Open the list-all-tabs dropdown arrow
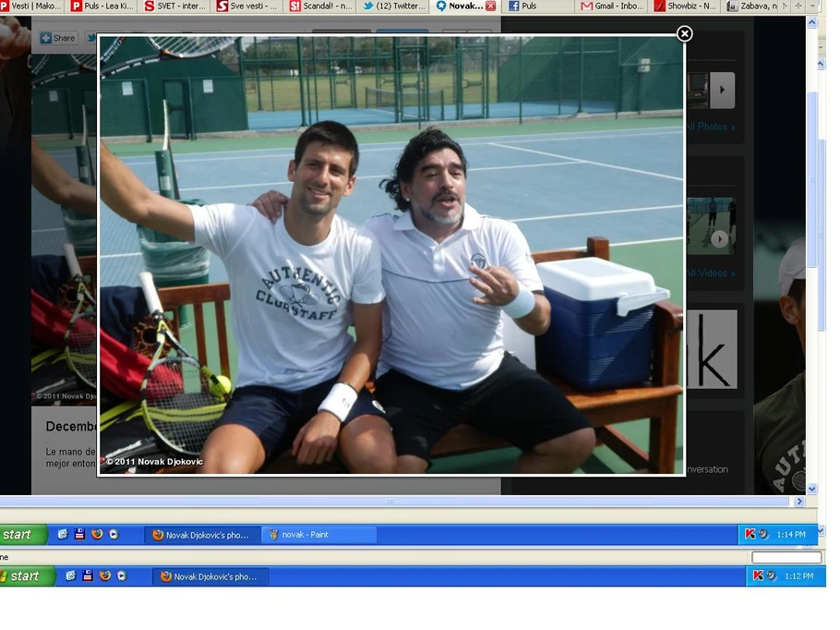 tap(813, 6)
